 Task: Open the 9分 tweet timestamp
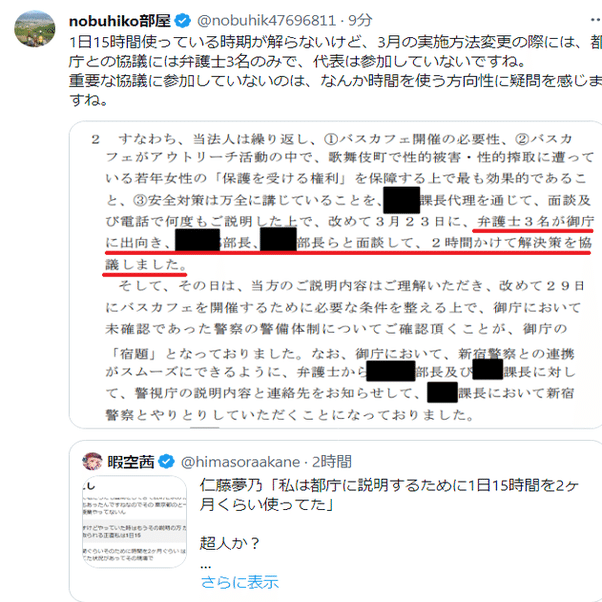tap(360, 21)
